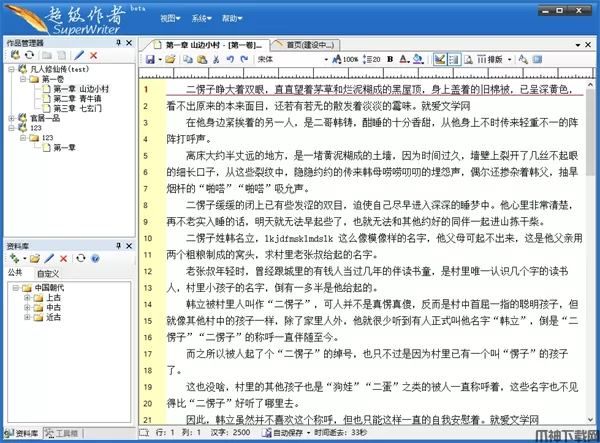The height and width of the screenshot is (443, 600).
Task: Open the 系统 menu
Action: click(x=201, y=18)
